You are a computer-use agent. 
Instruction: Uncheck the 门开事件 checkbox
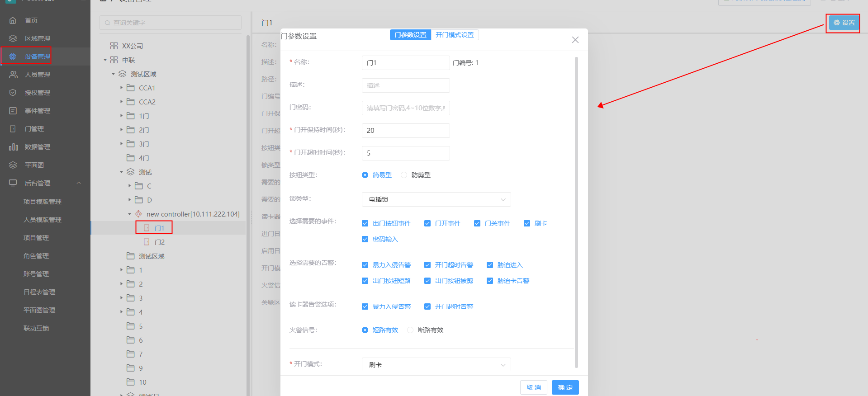[x=427, y=223]
